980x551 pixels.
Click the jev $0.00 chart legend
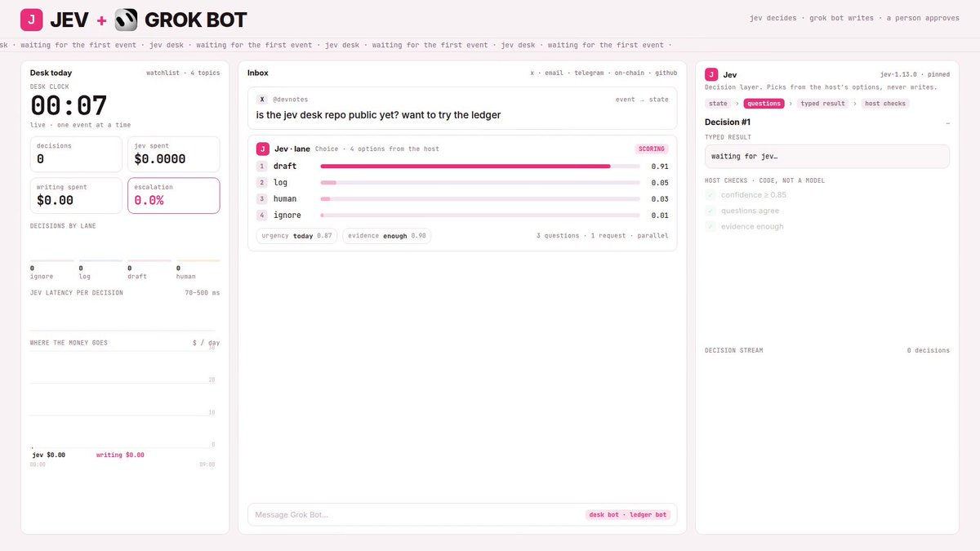tap(49, 455)
